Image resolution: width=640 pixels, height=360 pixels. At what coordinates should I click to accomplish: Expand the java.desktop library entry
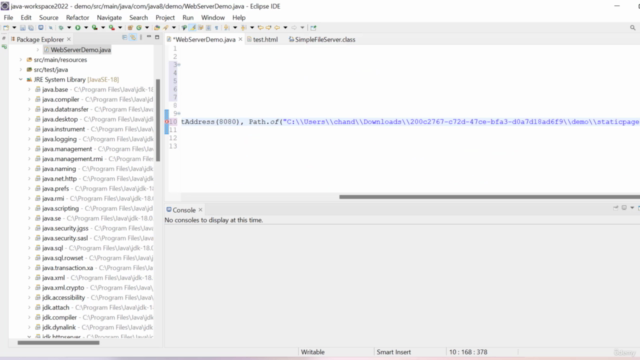(29, 119)
